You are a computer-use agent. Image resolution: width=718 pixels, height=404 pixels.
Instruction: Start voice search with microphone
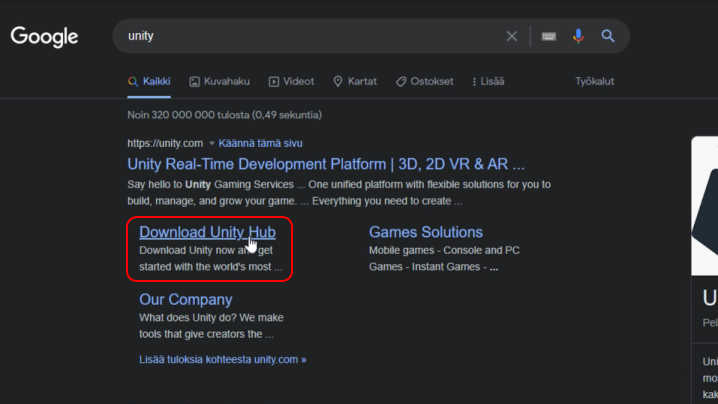point(578,36)
